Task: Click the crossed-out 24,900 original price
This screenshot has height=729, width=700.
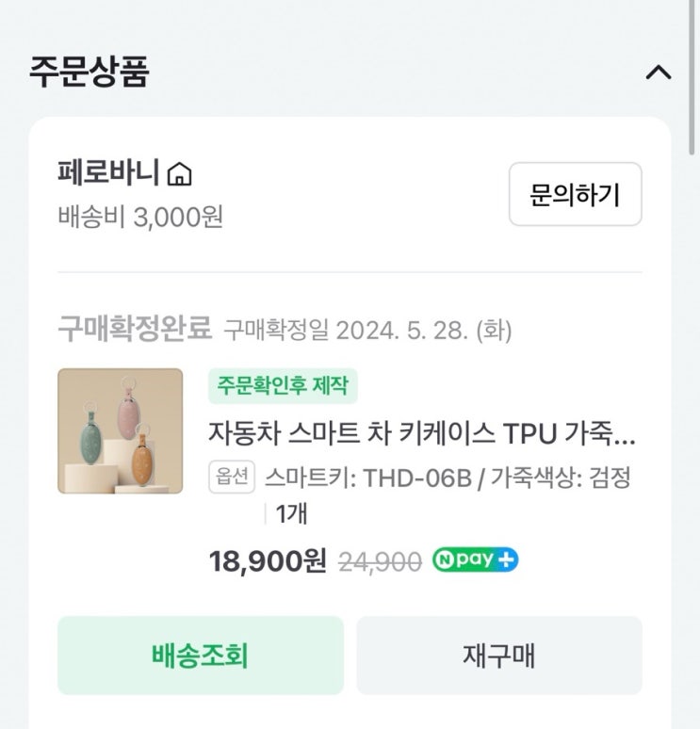Action: click(379, 562)
